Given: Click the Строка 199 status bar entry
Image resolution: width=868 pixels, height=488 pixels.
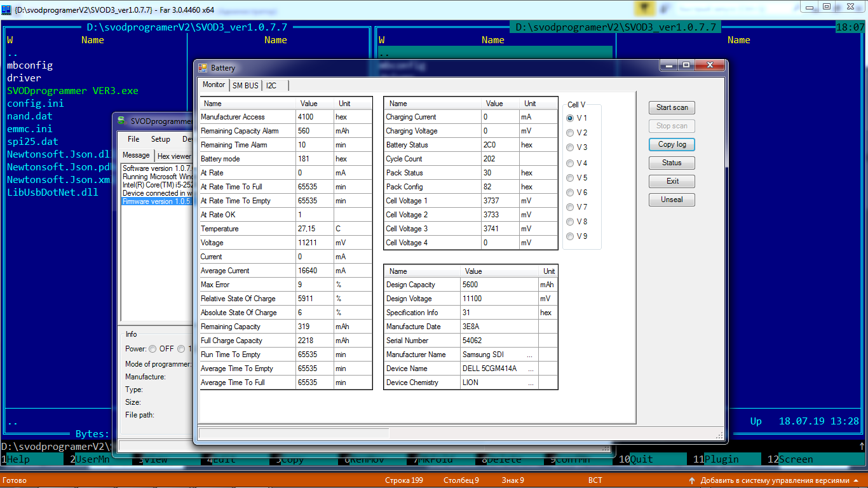Looking at the screenshot, I should [404, 480].
